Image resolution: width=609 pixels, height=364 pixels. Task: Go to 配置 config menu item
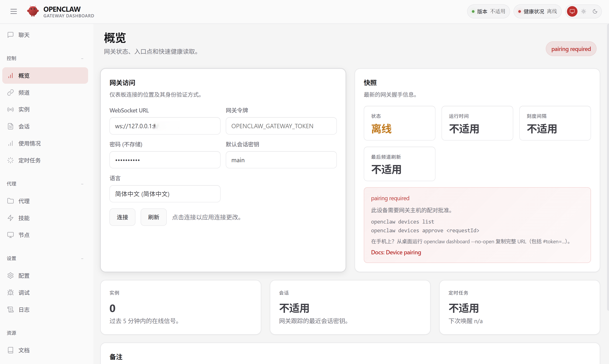coord(24,276)
